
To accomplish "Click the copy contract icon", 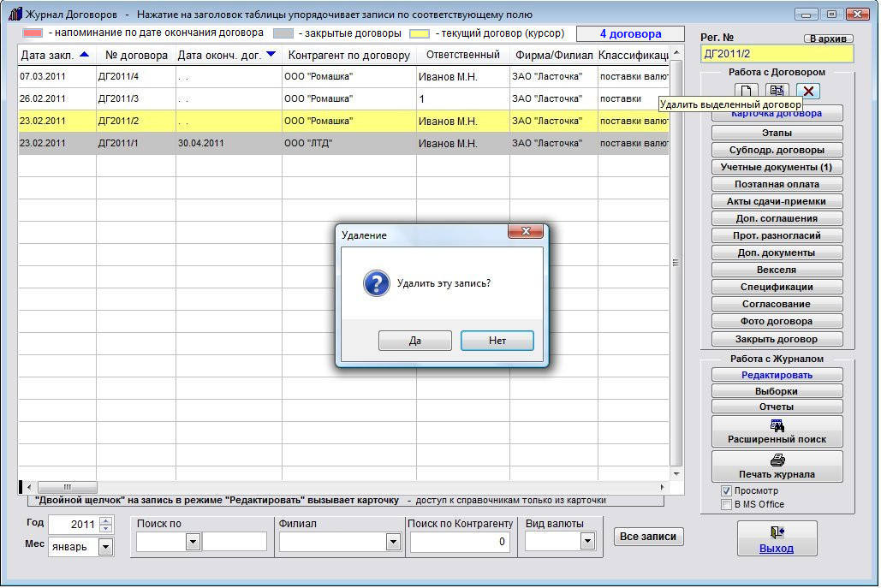I will point(777,91).
